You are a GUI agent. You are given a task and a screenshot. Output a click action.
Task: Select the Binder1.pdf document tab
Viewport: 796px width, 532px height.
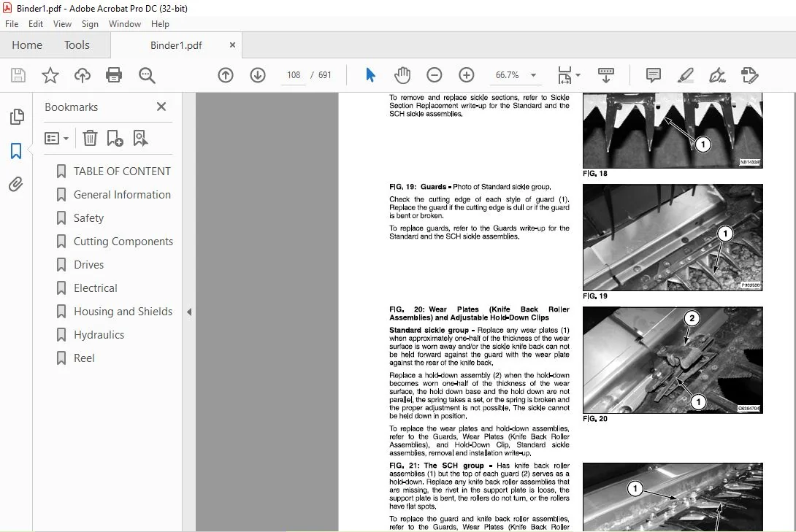[176, 45]
